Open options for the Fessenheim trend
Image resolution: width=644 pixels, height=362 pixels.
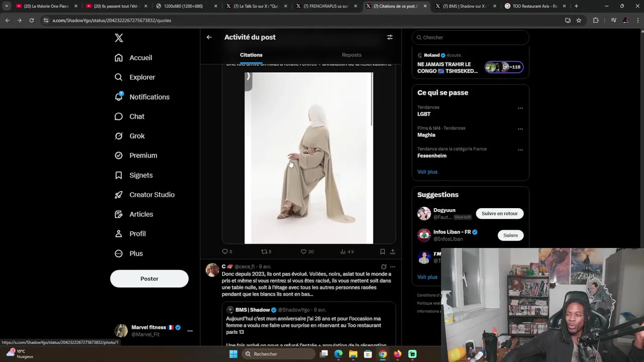[520, 150]
